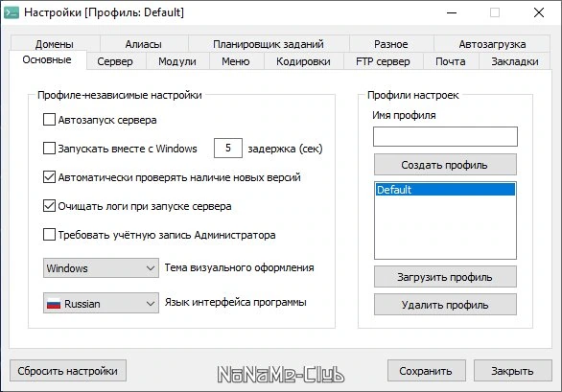Open the Russian interface language dropdown
The height and width of the screenshot is (392, 562).
click(101, 303)
